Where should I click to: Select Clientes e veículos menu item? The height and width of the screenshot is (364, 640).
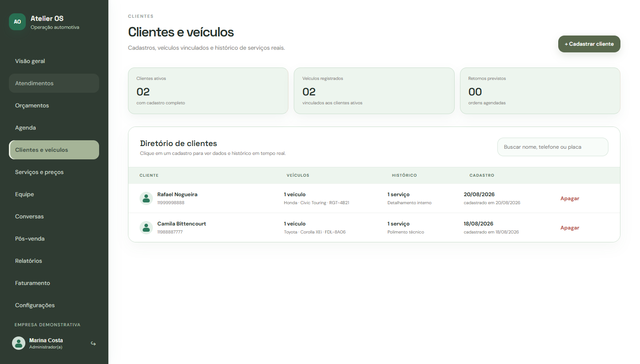click(54, 150)
